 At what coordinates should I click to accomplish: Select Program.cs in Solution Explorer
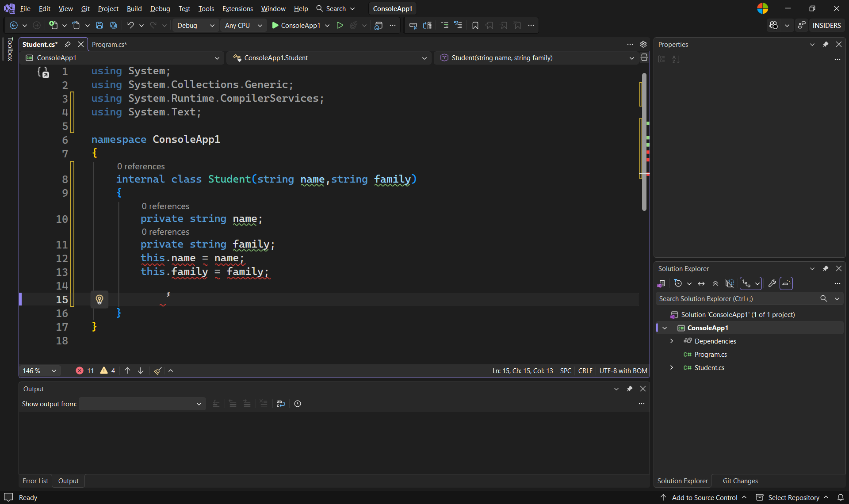point(710,354)
